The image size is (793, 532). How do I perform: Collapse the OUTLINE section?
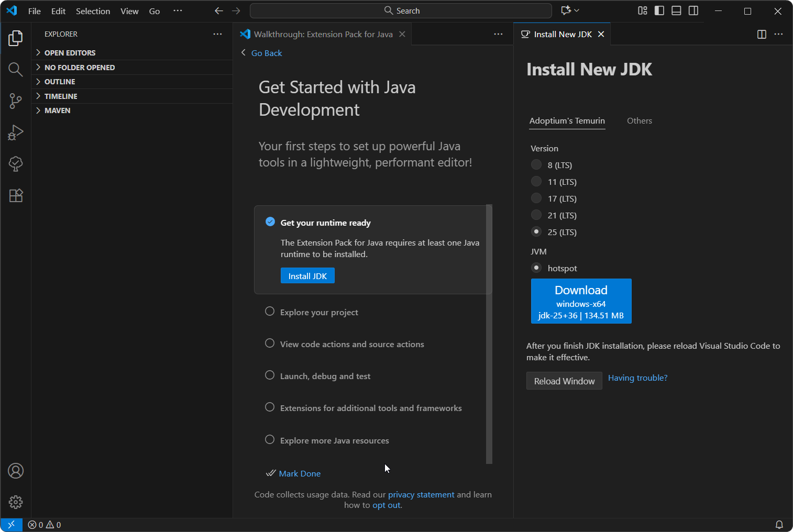[60, 82]
